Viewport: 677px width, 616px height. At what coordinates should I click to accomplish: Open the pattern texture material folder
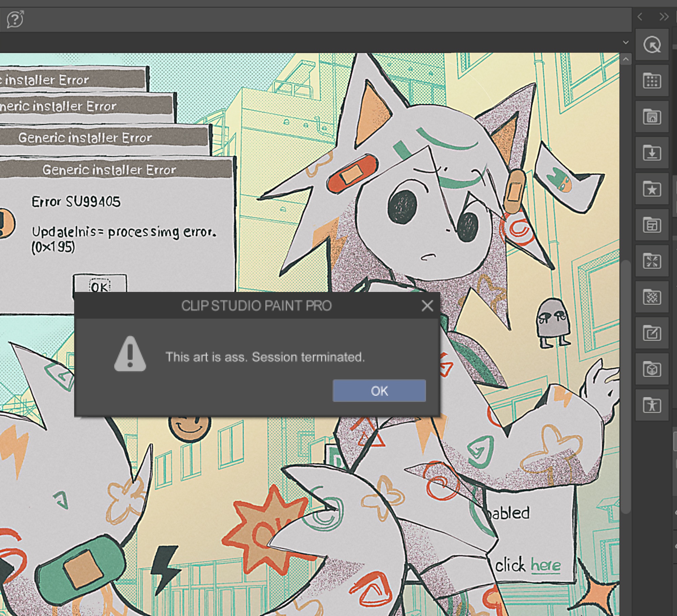tap(652, 297)
